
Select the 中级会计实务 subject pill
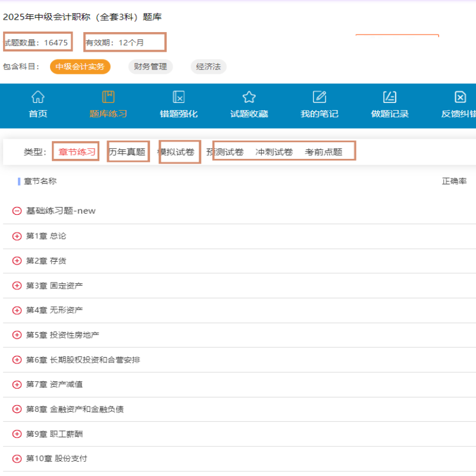pos(80,67)
